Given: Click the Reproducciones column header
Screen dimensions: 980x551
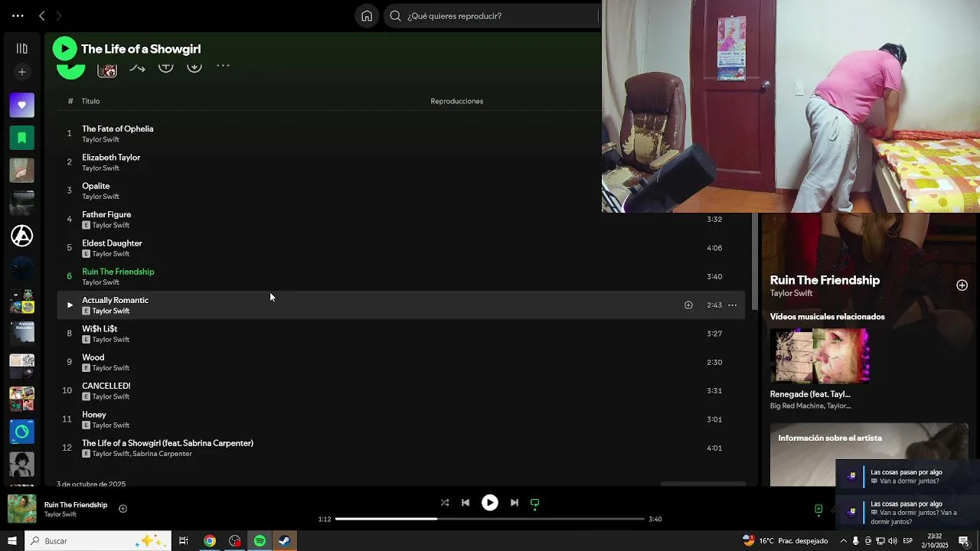Looking at the screenshot, I should [456, 101].
